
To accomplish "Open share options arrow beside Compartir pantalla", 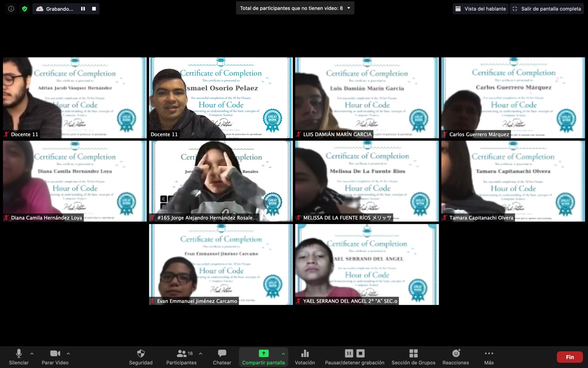I will pyautogui.click(x=283, y=354).
